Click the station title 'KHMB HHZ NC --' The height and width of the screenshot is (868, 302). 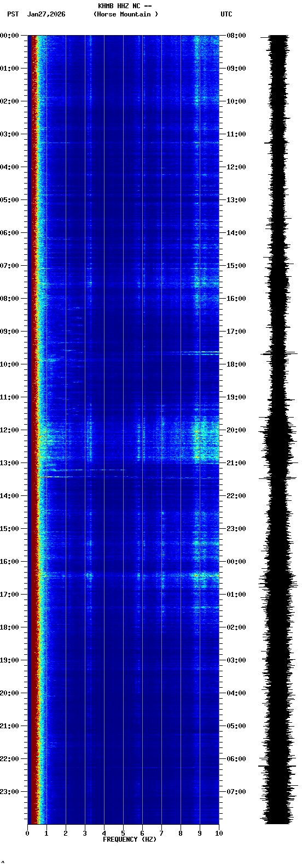(x=125, y=6)
